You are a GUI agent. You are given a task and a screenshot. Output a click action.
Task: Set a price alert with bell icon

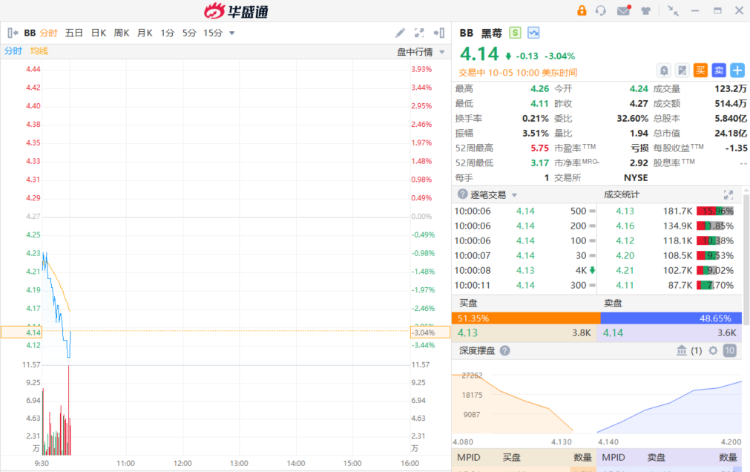click(x=664, y=70)
